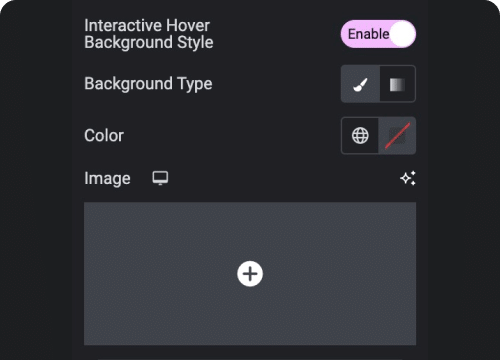Viewport: 500px width, 360px height.
Task: Click the responsive desktop device icon
Action: pyautogui.click(x=160, y=178)
